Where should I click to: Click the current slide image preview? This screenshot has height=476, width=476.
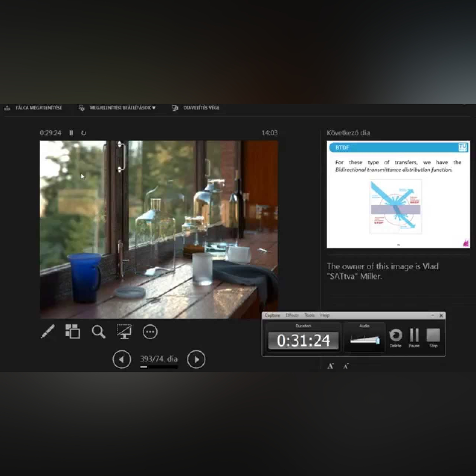pyautogui.click(x=159, y=230)
